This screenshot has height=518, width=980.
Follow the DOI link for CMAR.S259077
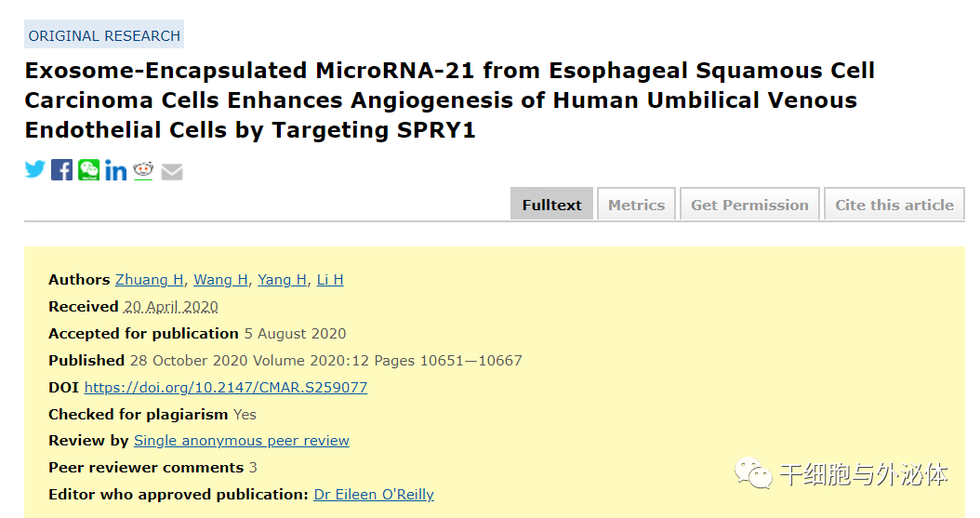tap(226, 388)
